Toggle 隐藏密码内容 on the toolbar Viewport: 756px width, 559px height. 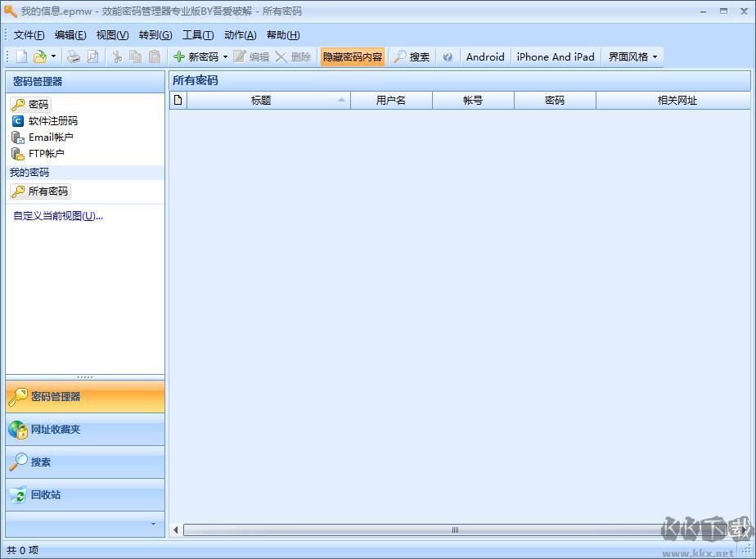point(352,56)
